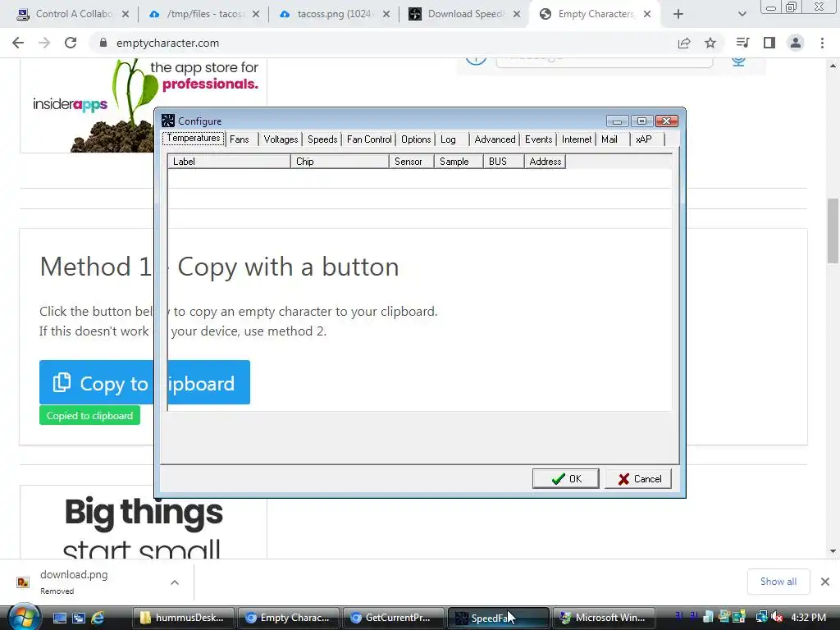Open the Chrome profile icon
This screenshot has width=840, height=630.
click(x=796, y=43)
